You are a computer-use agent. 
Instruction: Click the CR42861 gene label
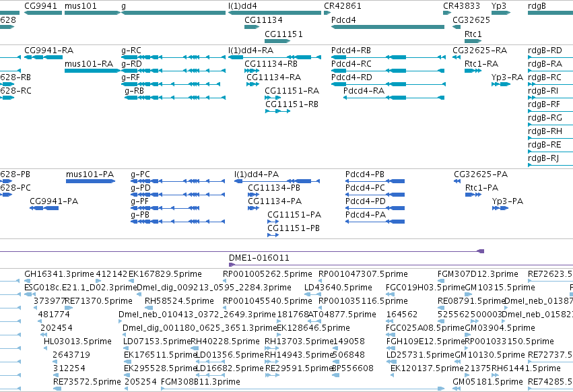(343, 6)
